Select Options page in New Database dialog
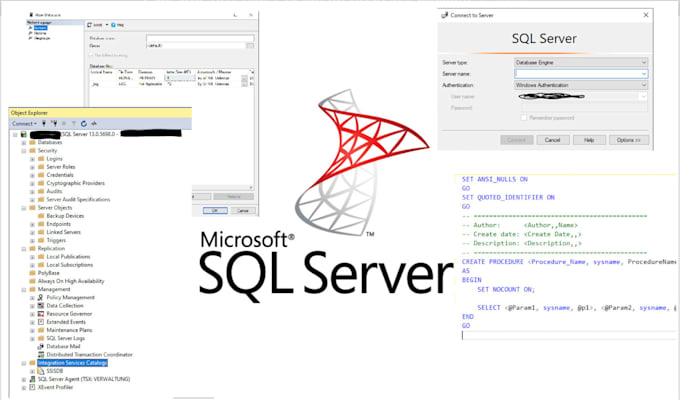This screenshot has width=680, height=400. click(x=40, y=33)
